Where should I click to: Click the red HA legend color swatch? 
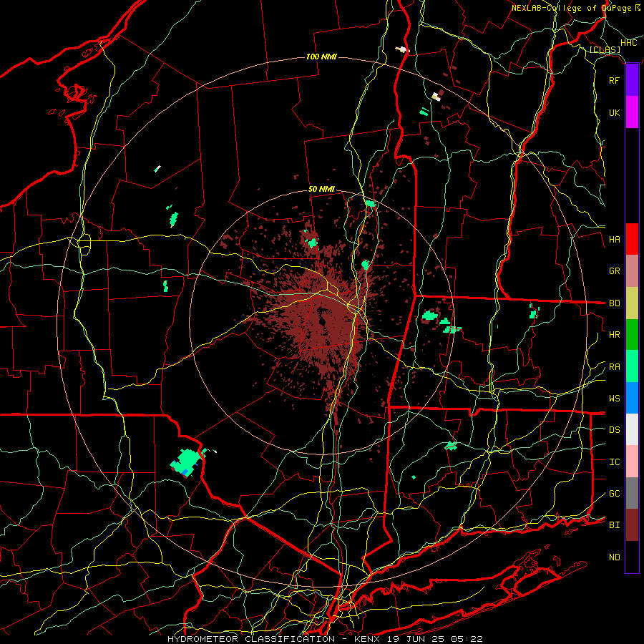pos(632,239)
